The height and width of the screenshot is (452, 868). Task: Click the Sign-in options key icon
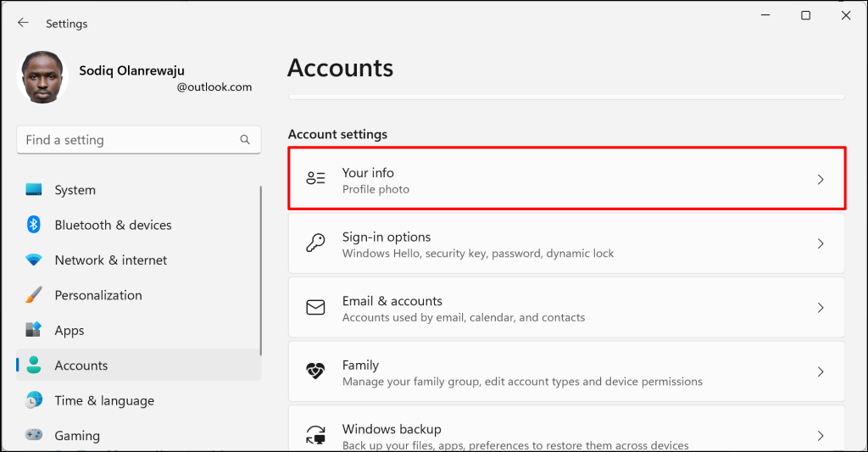pos(315,244)
